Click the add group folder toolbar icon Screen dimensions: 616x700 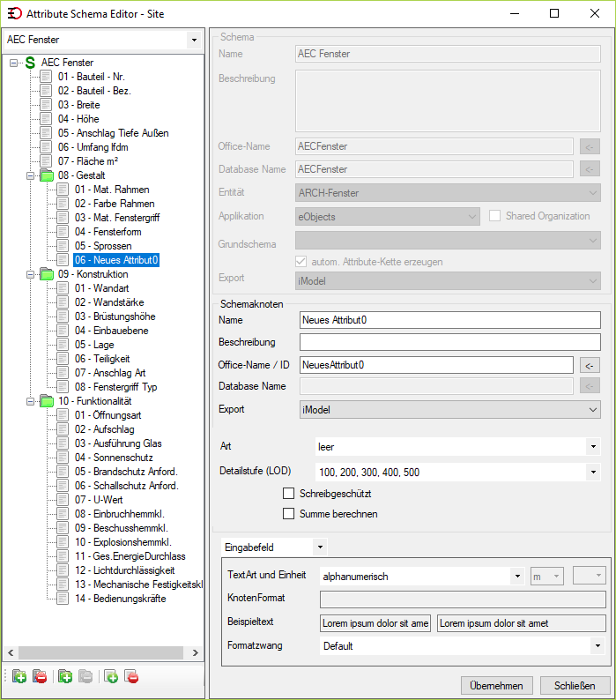point(65,677)
